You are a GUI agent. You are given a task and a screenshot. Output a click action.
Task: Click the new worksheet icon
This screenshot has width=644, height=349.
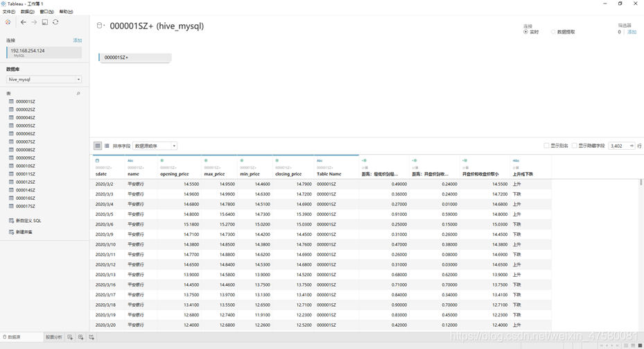point(70,337)
